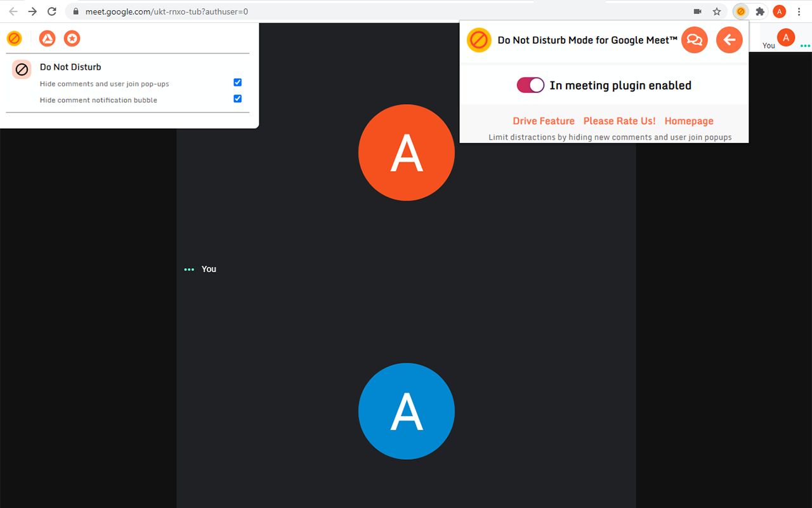Screen dimensions: 812x508
Task: Click the camera permission icon in address bar
Action: coord(698,11)
